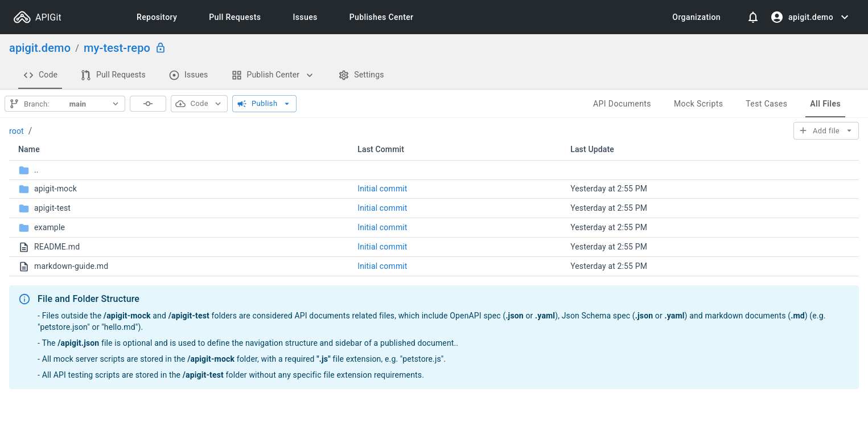The width and height of the screenshot is (868, 421).
Task: Open the markdown-guide.md file name
Action: 71,266
